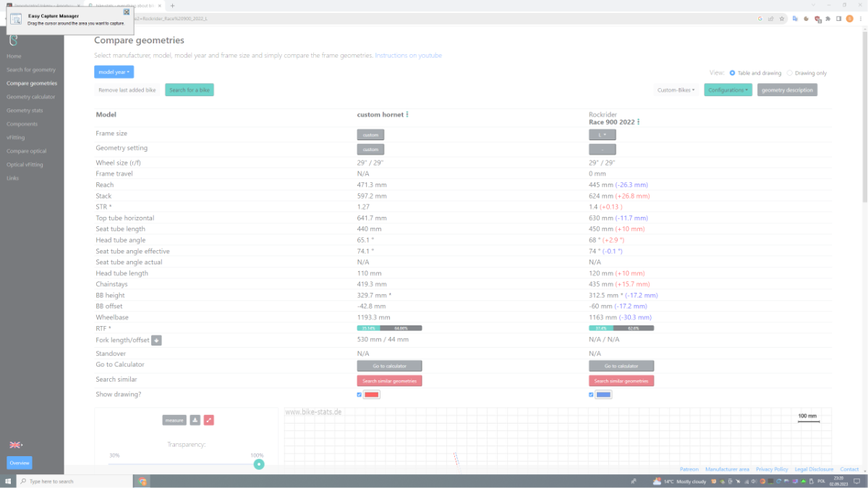Open the Custom-Bikes dropdown
The width and height of the screenshot is (868, 488).
point(676,90)
